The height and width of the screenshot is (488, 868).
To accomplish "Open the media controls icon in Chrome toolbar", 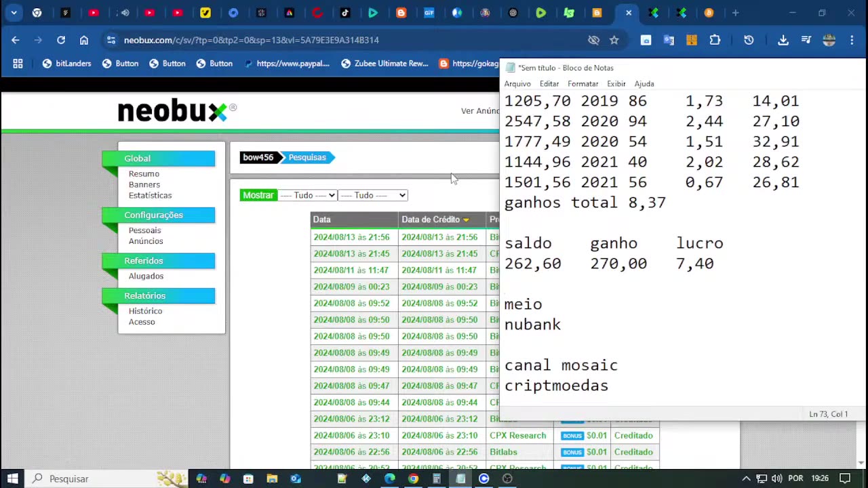I will coord(806,40).
